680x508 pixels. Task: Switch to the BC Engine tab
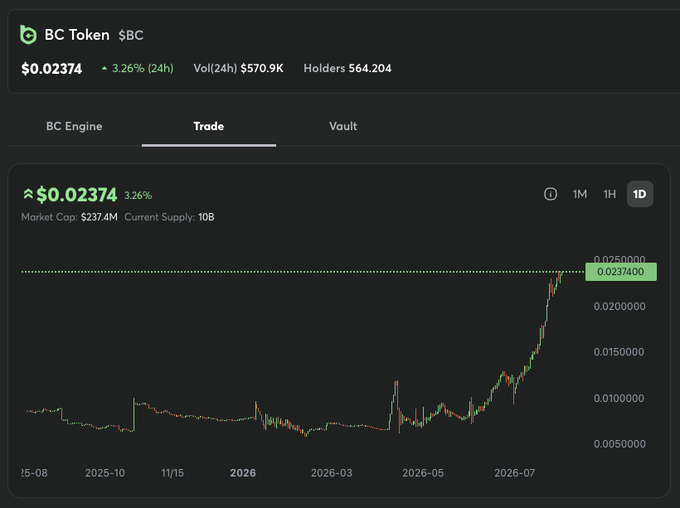click(x=74, y=126)
